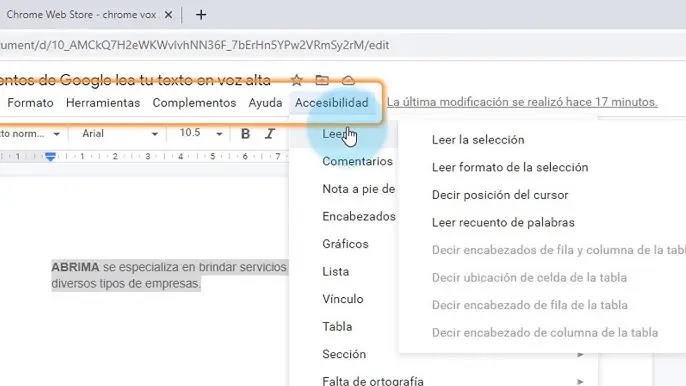Open the Formato menu
The height and width of the screenshot is (386, 686).
(x=30, y=103)
